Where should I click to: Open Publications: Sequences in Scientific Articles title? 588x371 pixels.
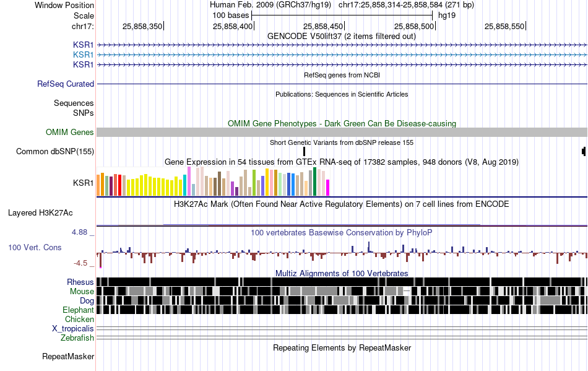(342, 94)
